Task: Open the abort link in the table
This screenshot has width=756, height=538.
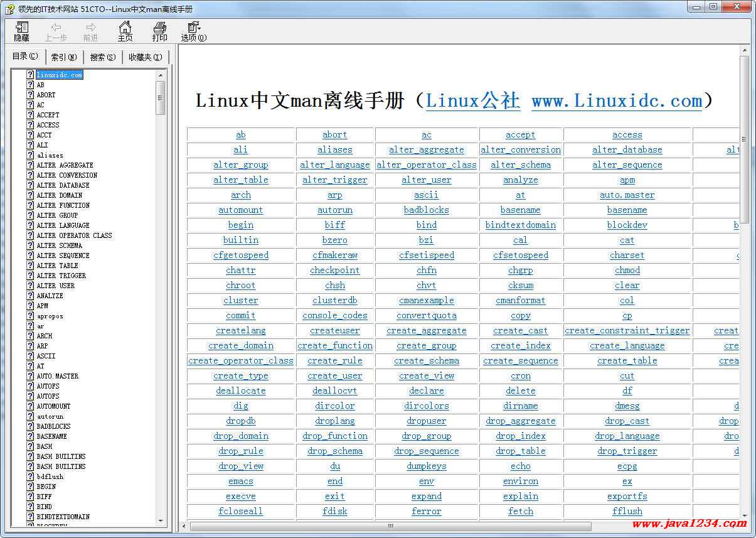Action: point(335,135)
